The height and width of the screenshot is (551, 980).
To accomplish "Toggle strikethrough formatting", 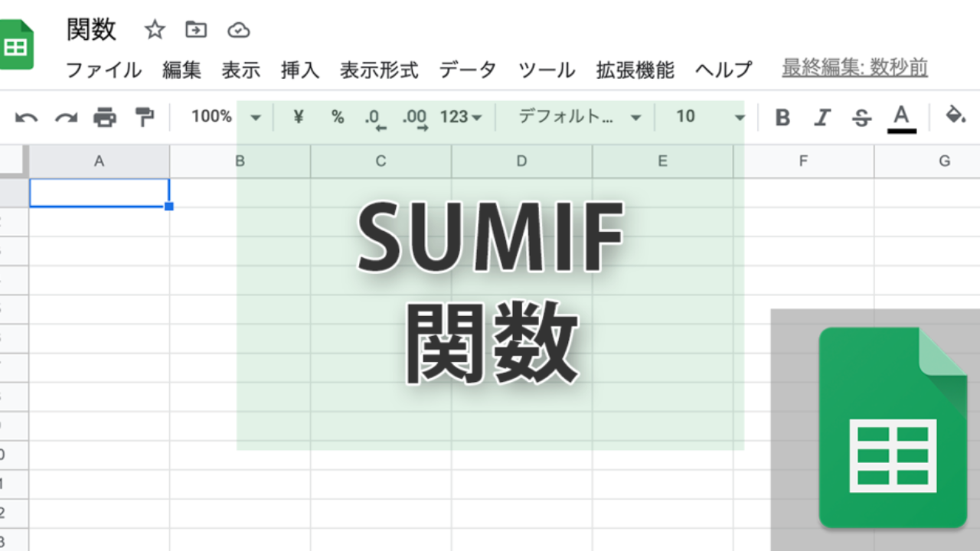I will (862, 117).
